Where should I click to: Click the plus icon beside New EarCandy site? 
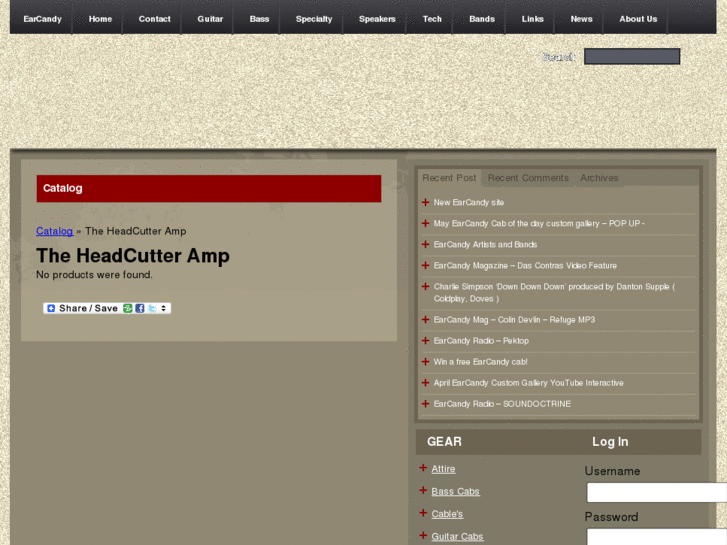point(425,202)
